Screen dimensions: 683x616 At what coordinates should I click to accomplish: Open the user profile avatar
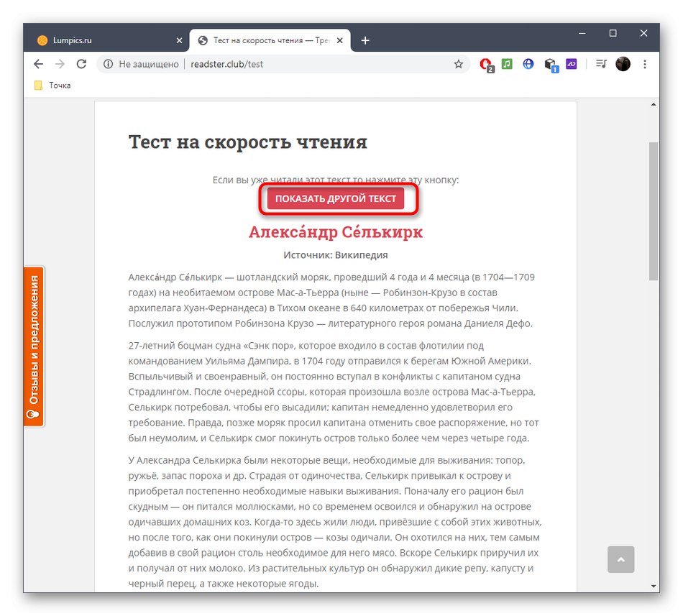click(623, 64)
